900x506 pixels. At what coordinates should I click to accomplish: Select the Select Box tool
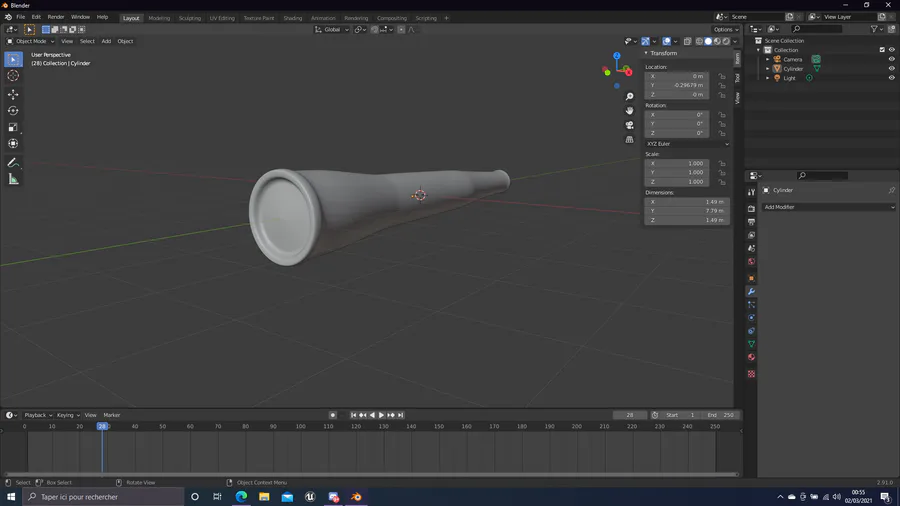point(13,59)
